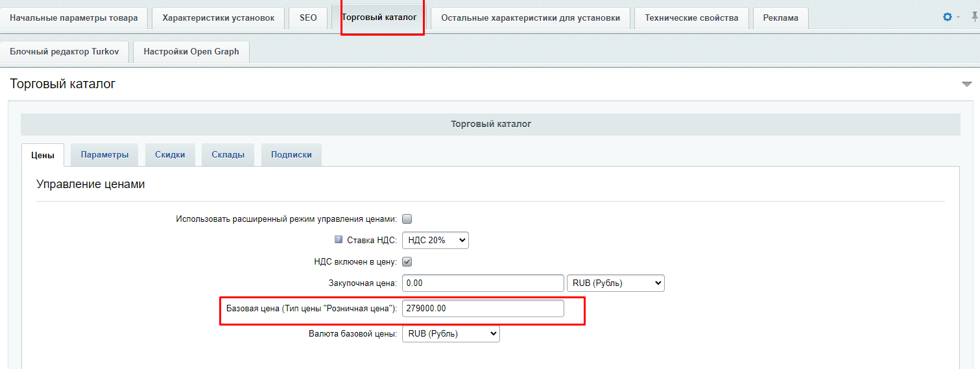Screen dimensions: 980x369
Task: Switch to Блочный редактор Turkov tab
Action: [x=64, y=52]
